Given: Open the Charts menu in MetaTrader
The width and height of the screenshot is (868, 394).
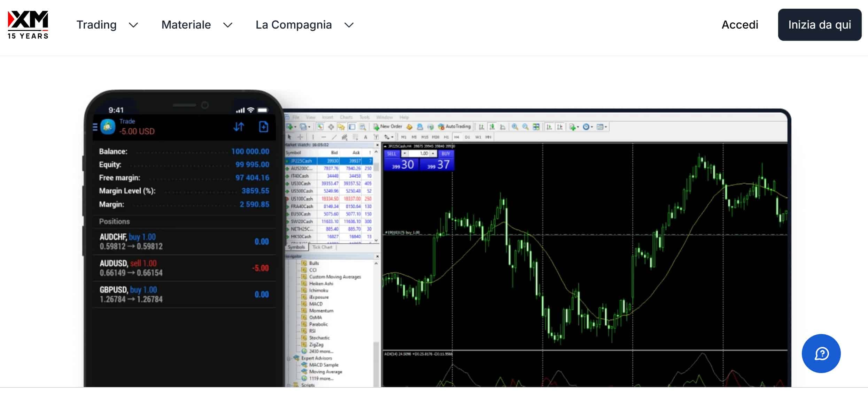Looking at the screenshot, I should (x=347, y=117).
